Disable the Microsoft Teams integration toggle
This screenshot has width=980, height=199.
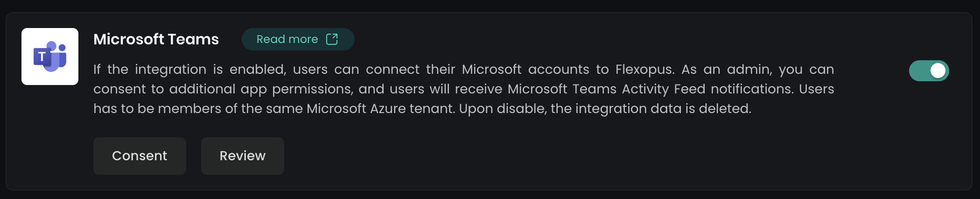pos(929,71)
